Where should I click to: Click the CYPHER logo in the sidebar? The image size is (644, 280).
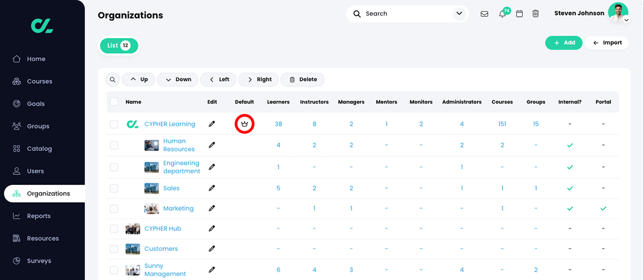(42, 26)
